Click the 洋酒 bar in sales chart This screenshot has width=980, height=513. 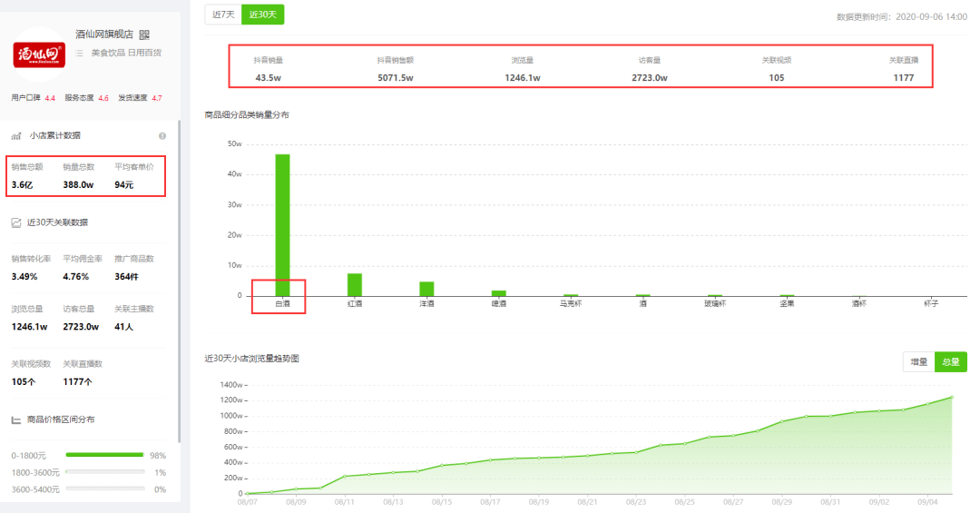[x=426, y=289]
